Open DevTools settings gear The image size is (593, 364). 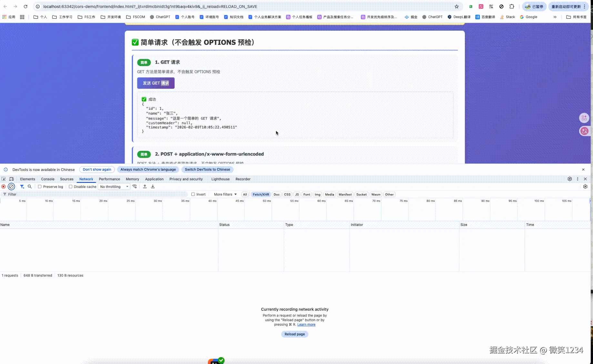coord(570,179)
